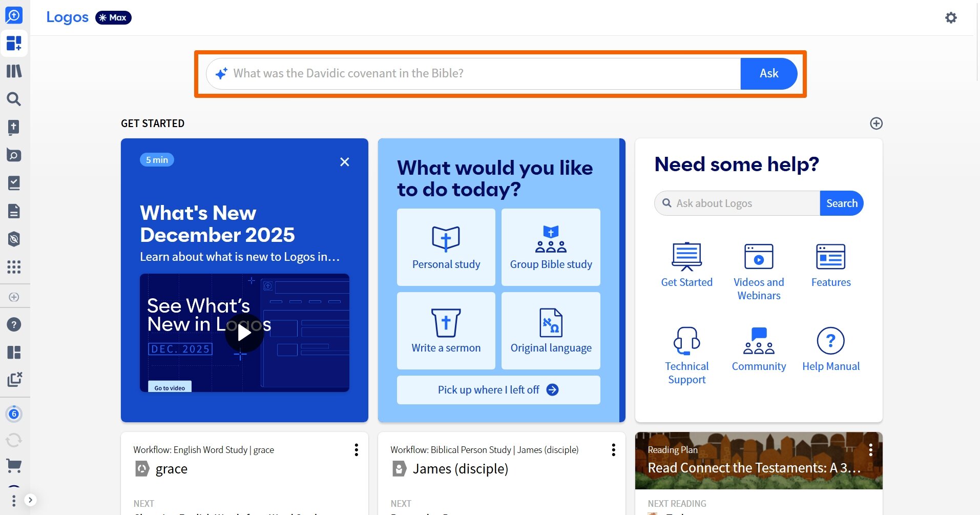980x515 pixels.
Task: Open the grace word study card title
Action: (x=171, y=469)
